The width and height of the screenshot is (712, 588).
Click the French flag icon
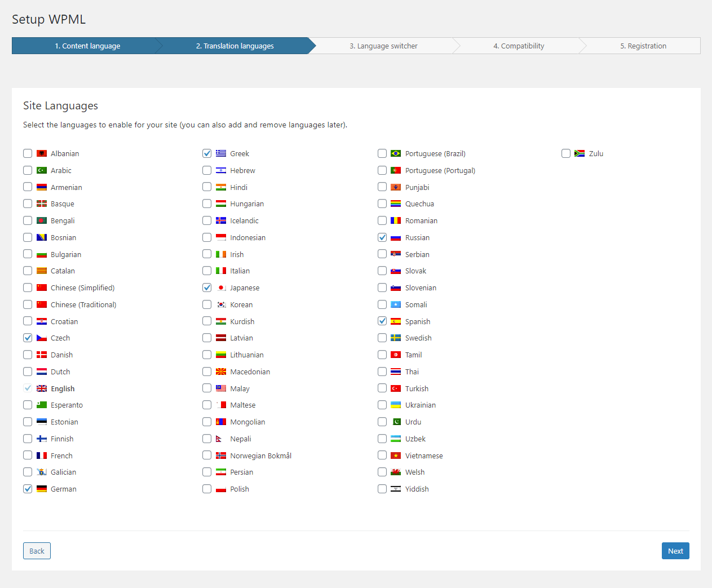click(x=42, y=456)
